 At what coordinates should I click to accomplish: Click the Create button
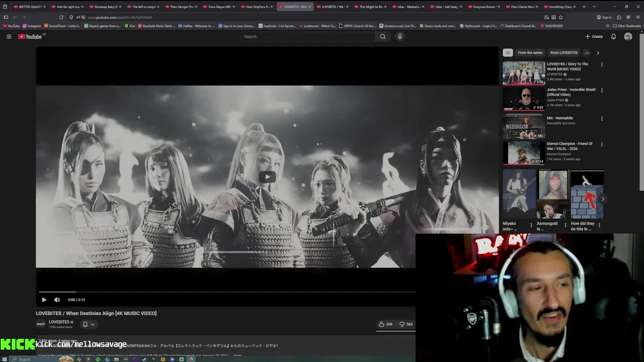point(594,37)
